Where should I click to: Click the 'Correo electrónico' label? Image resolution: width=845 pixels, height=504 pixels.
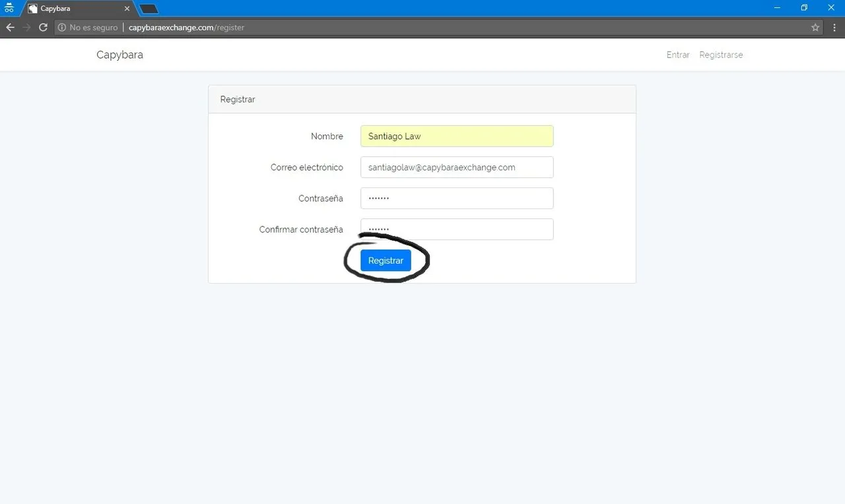point(307,168)
